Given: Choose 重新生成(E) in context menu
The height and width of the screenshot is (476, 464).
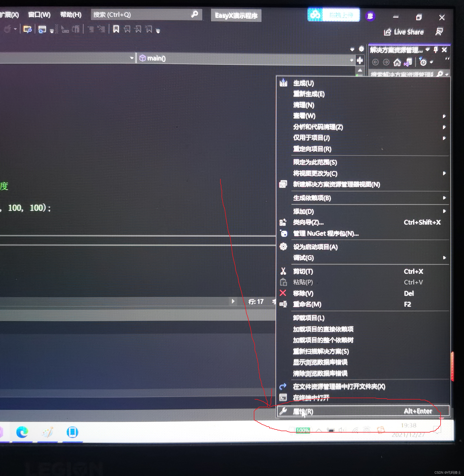Looking at the screenshot, I should pos(309,94).
